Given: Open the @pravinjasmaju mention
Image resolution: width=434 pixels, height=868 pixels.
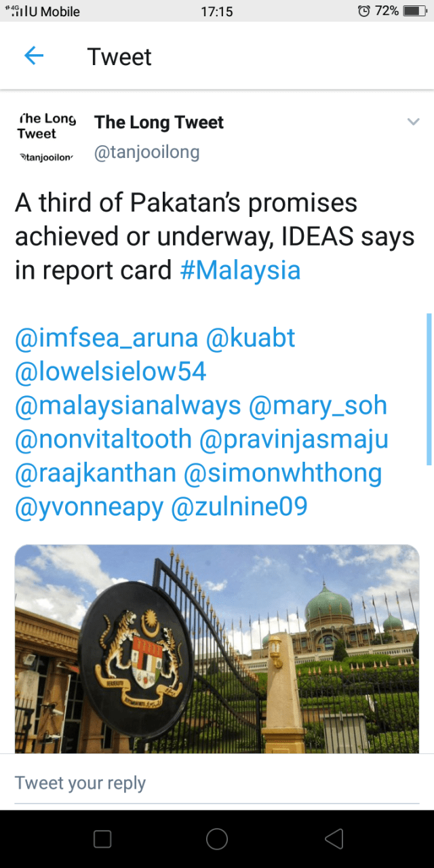Looking at the screenshot, I should tap(294, 439).
